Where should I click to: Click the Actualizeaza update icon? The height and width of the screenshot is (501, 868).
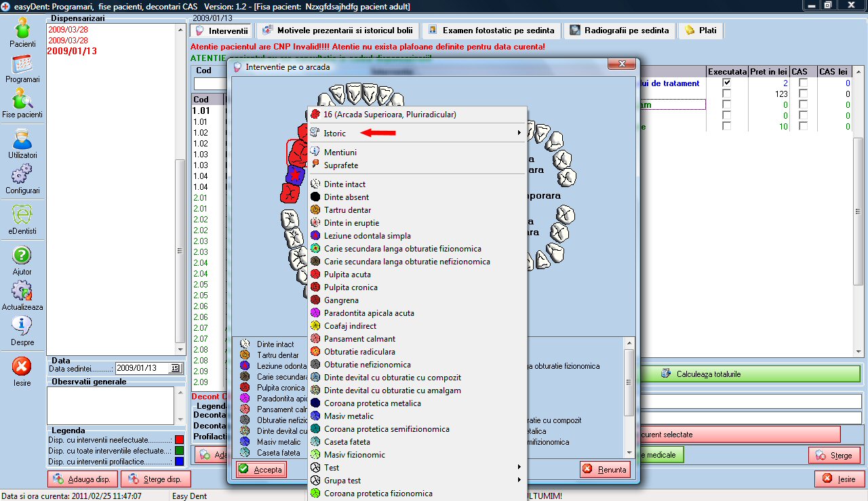pyautogui.click(x=22, y=292)
